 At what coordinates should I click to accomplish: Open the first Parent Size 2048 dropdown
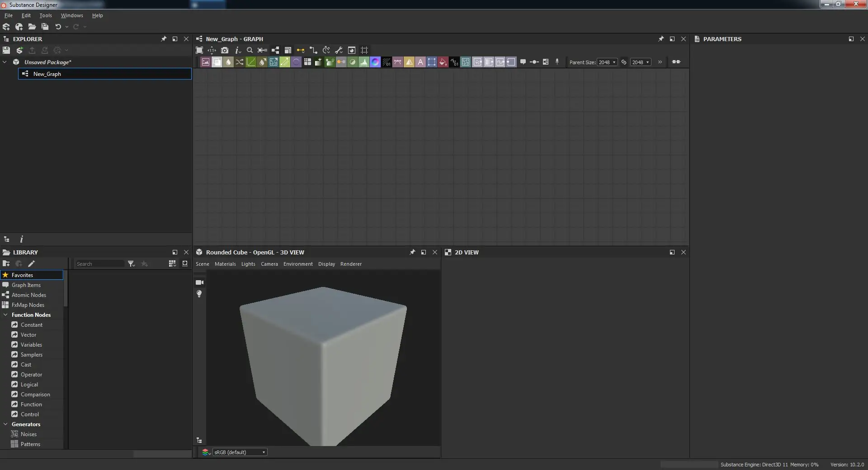(607, 62)
